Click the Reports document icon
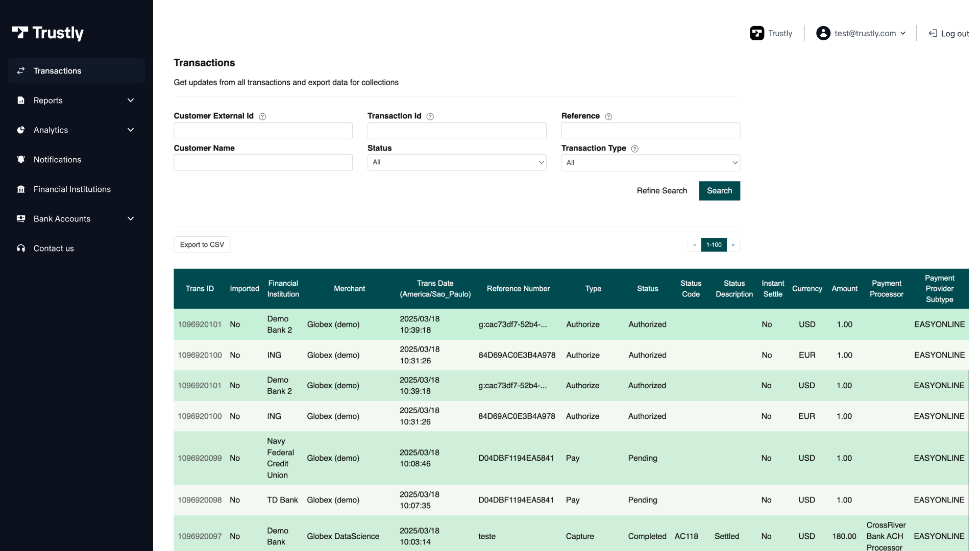This screenshot has width=980, height=551. click(x=21, y=101)
